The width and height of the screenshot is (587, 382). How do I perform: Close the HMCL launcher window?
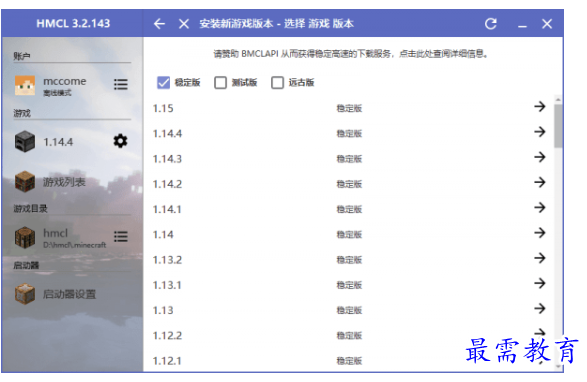point(547,24)
